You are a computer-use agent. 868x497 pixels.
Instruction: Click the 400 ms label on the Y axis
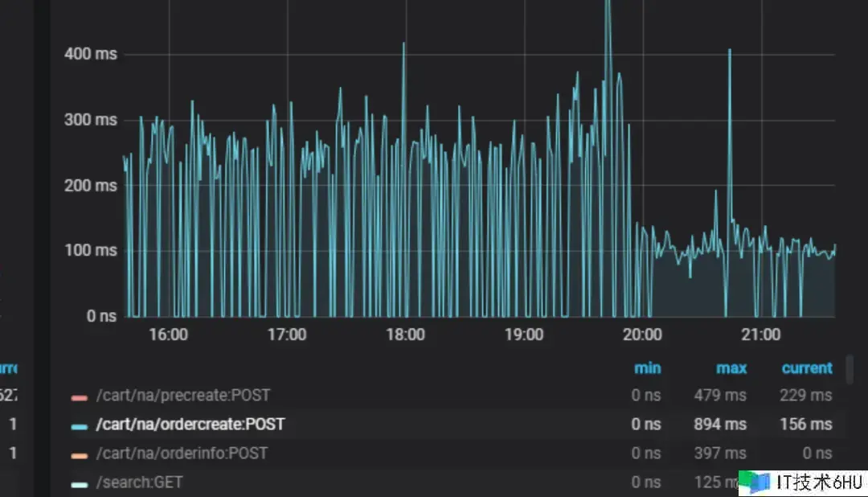90,54
